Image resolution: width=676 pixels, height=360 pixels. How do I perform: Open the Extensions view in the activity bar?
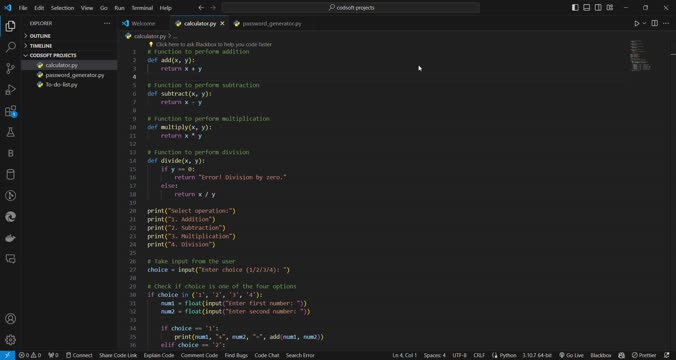pyautogui.click(x=10, y=111)
